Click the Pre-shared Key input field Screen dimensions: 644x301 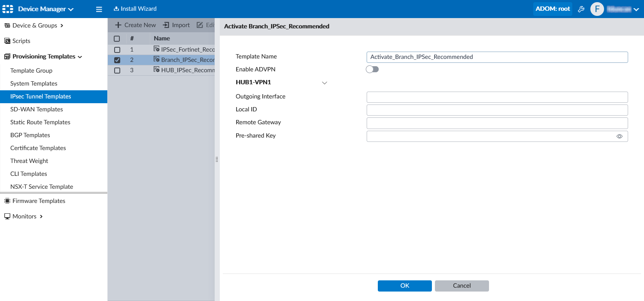point(497,136)
